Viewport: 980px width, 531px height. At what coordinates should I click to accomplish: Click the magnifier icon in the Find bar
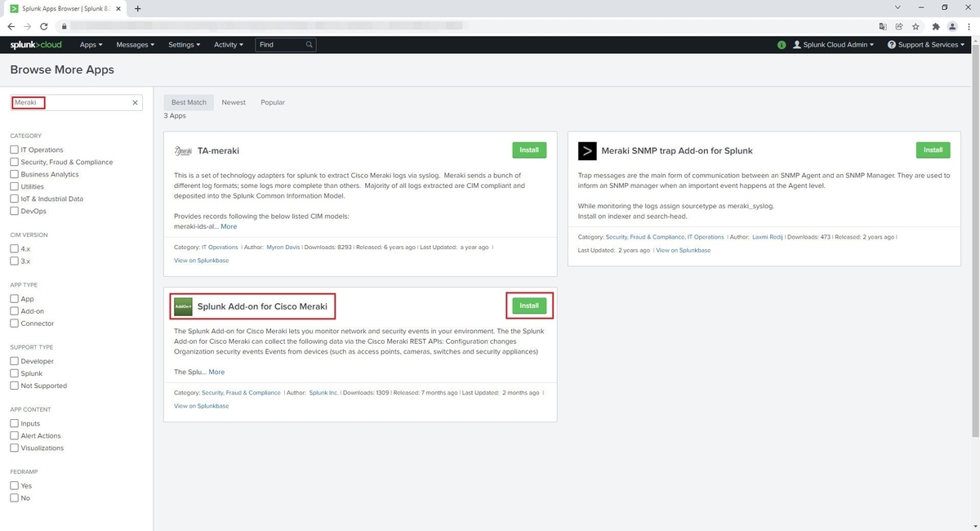click(x=309, y=45)
